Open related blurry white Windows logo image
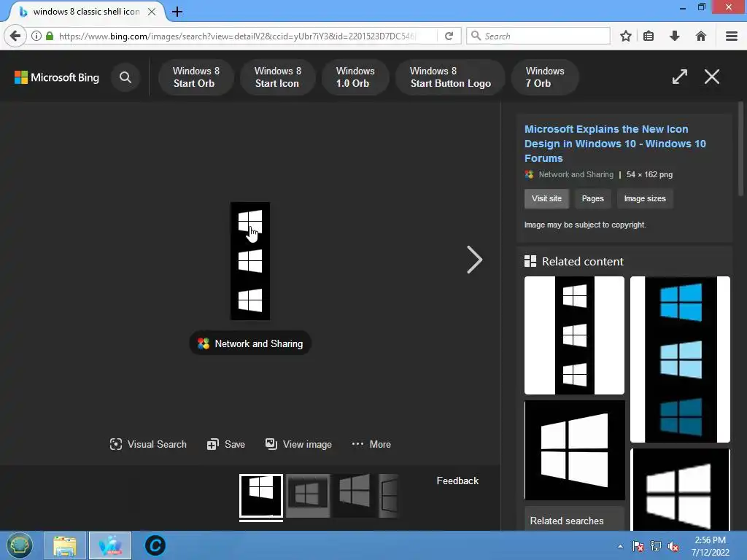 point(680,489)
